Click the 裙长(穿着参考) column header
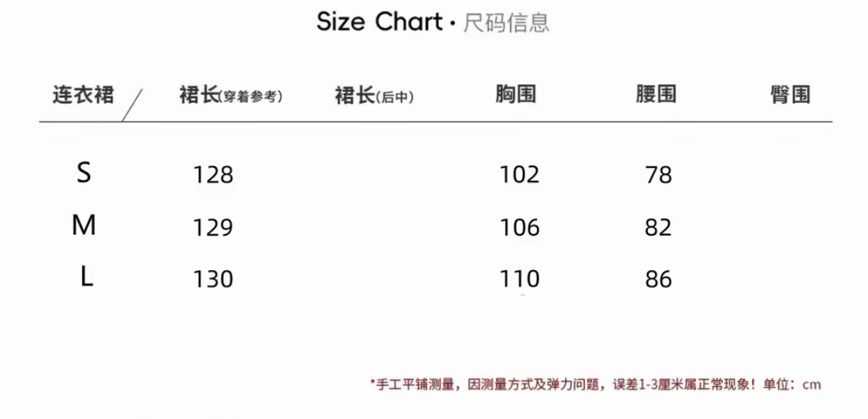Viewport: 868px width, 419px height. tap(230, 96)
